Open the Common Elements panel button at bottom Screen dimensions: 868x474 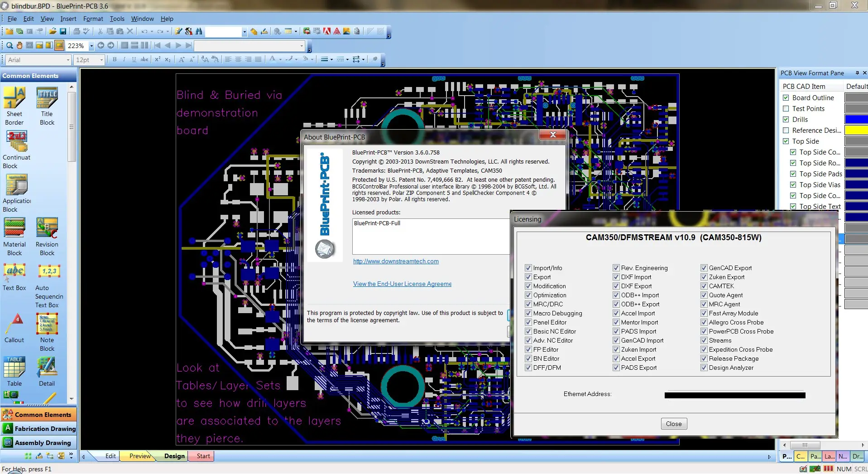coord(38,414)
